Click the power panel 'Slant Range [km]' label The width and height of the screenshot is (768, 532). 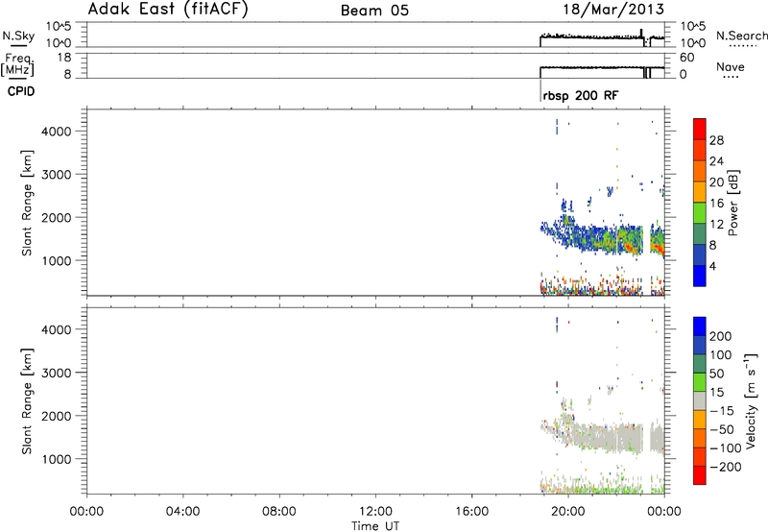(27, 203)
